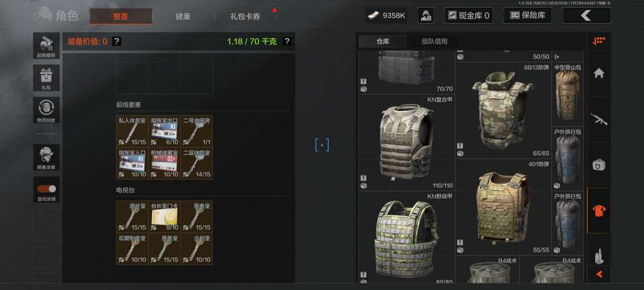Screen dimensions: 644x290
Task: Open the 现金库 cash vault button
Action: [469, 16]
